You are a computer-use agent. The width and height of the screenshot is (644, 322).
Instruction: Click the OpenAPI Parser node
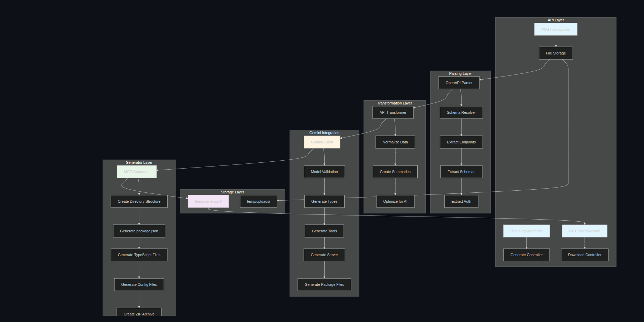(x=459, y=83)
